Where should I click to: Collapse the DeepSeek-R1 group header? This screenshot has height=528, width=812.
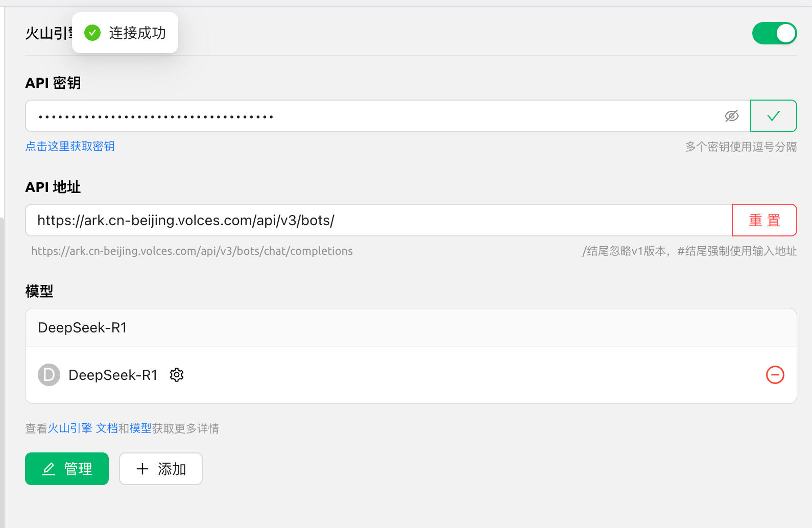(411, 328)
